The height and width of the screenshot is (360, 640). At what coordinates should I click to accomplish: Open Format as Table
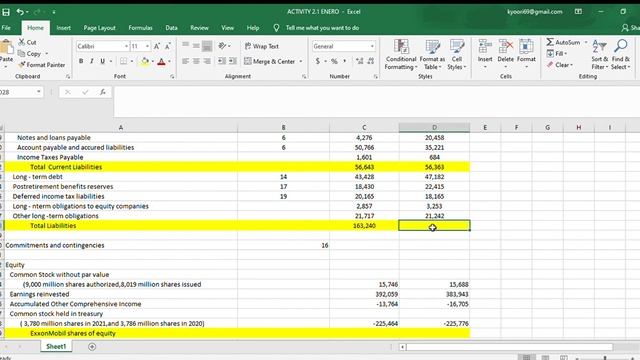pyautogui.click(x=432, y=55)
